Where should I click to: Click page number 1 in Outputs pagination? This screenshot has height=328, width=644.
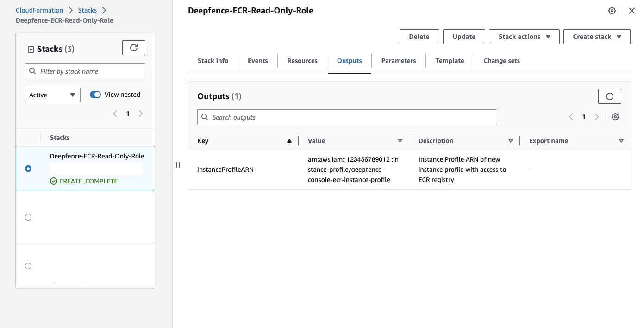(584, 117)
